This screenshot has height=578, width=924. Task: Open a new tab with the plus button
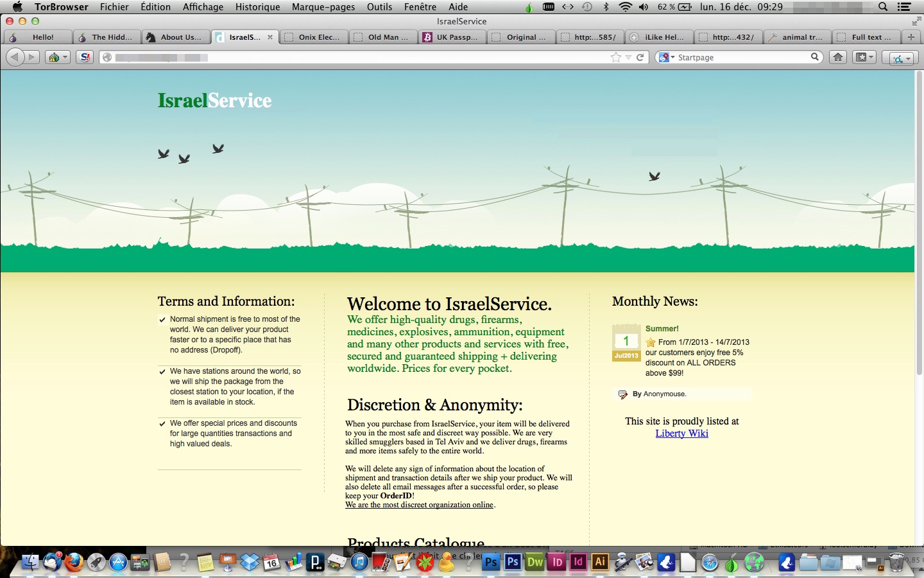(x=911, y=37)
